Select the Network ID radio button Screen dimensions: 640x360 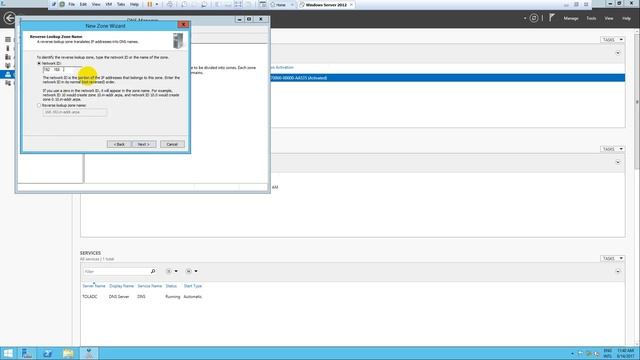click(39, 64)
